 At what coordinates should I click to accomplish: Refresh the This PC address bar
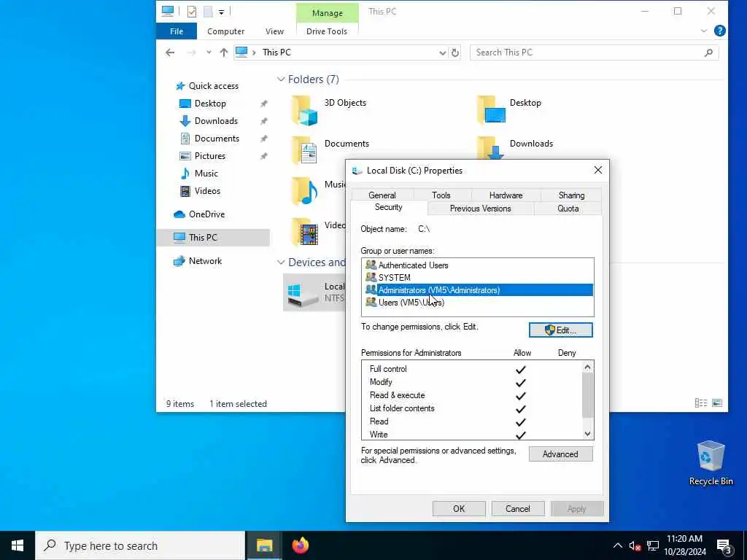[455, 52]
